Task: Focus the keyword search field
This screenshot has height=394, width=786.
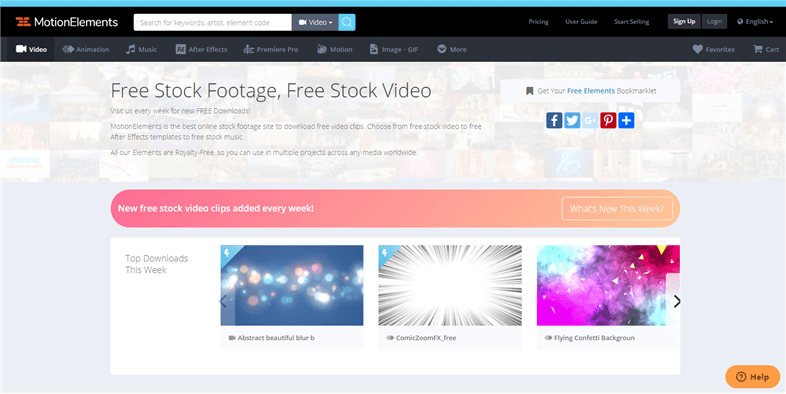Action: tap(213, 22)
